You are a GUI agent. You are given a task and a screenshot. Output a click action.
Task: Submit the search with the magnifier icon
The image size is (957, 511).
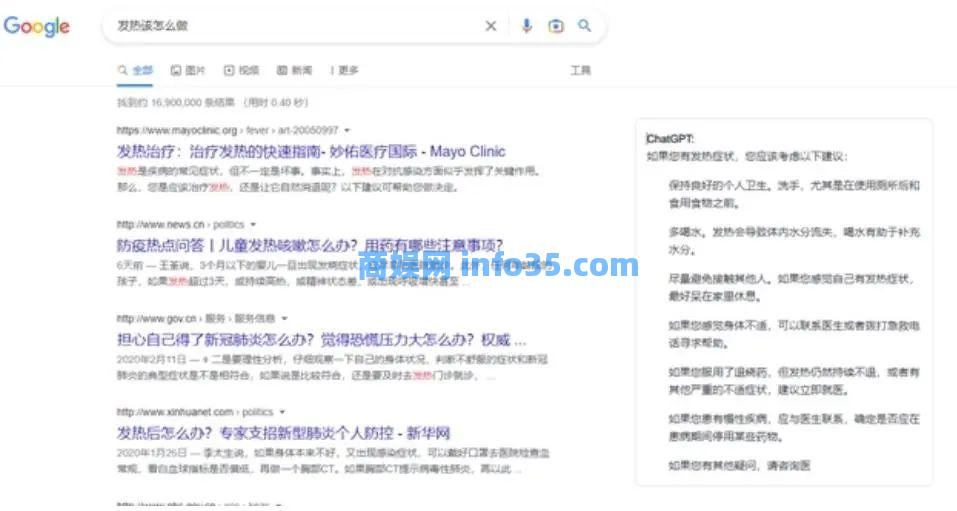coord(584,26)
